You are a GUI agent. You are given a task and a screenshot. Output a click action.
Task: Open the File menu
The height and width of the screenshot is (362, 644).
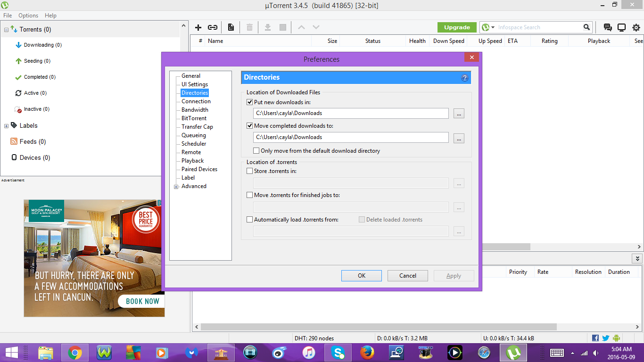point(8,16)
